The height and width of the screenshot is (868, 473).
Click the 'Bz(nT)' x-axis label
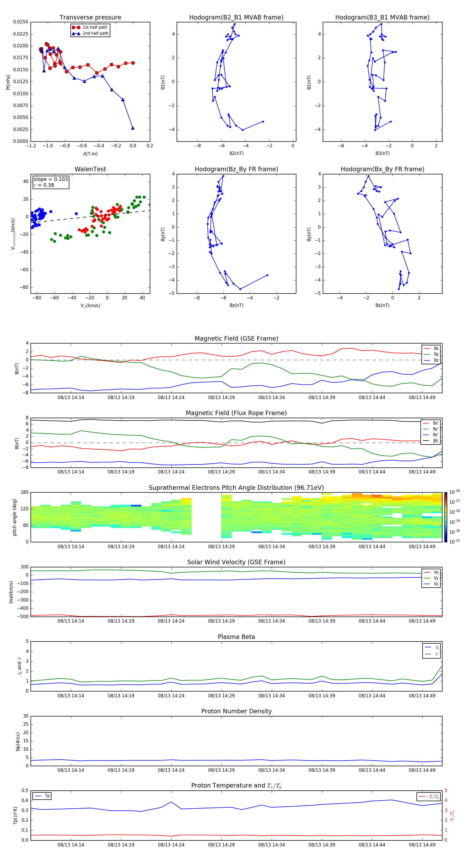pos(236,305)
